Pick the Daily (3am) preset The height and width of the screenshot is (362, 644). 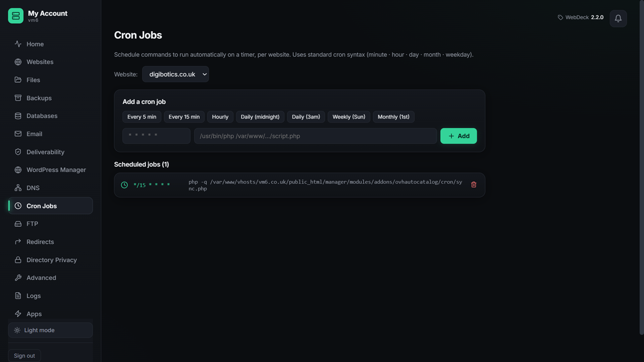tap(306, 117)
